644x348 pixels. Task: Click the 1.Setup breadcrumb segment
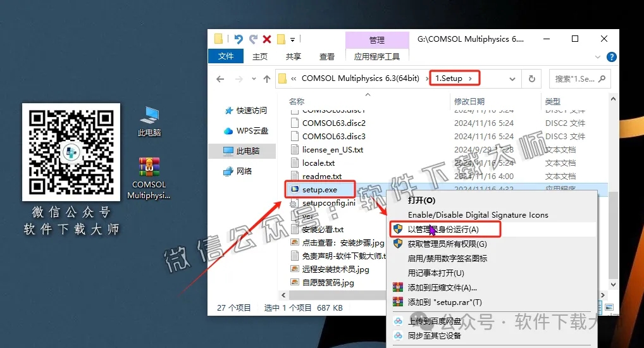(449, 78)
